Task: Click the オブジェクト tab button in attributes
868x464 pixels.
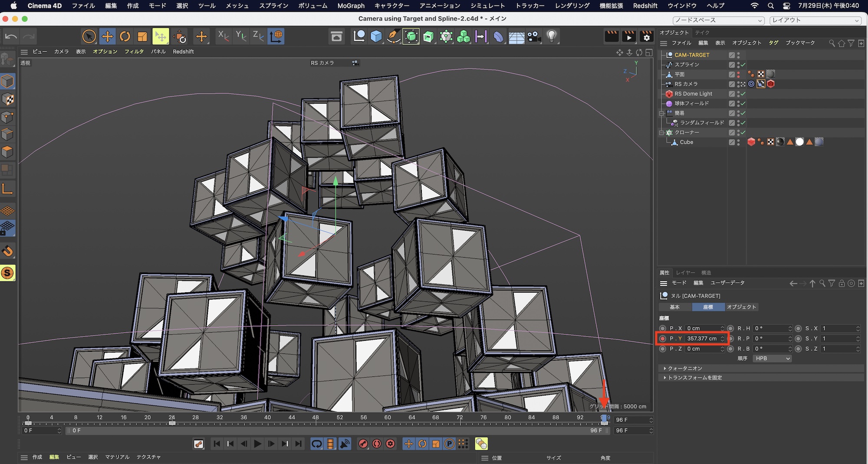Action: 741,307
